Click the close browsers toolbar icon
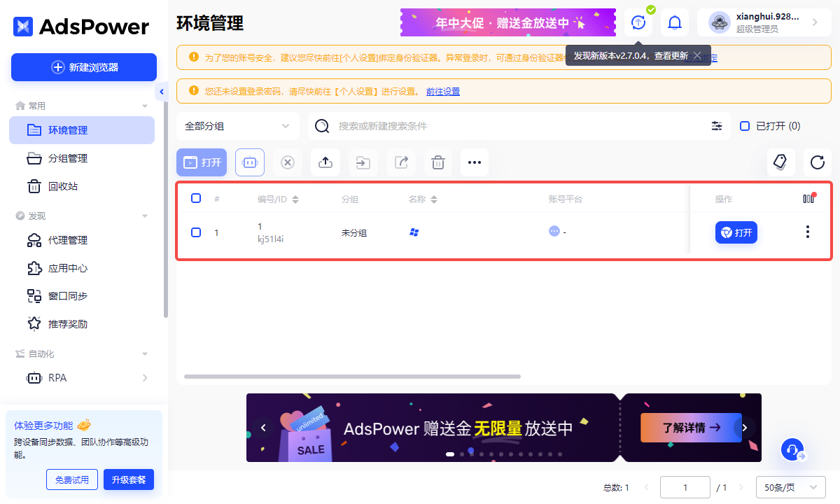840x504 pixels. 287,162
